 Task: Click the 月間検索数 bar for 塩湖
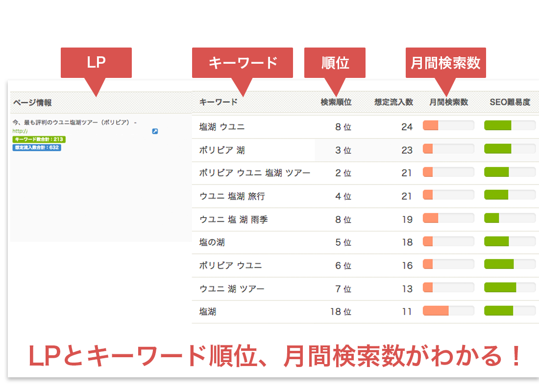pyautogui.click(x=448, y=311)
